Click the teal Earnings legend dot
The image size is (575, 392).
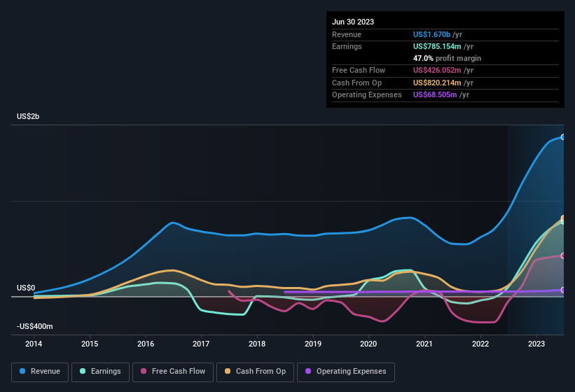[x=83, y=371]
